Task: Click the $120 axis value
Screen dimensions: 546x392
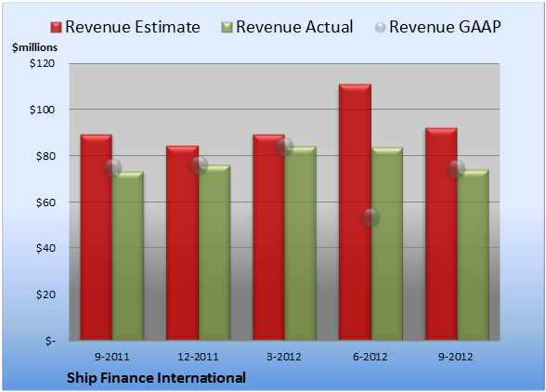Action: (42, 63)
